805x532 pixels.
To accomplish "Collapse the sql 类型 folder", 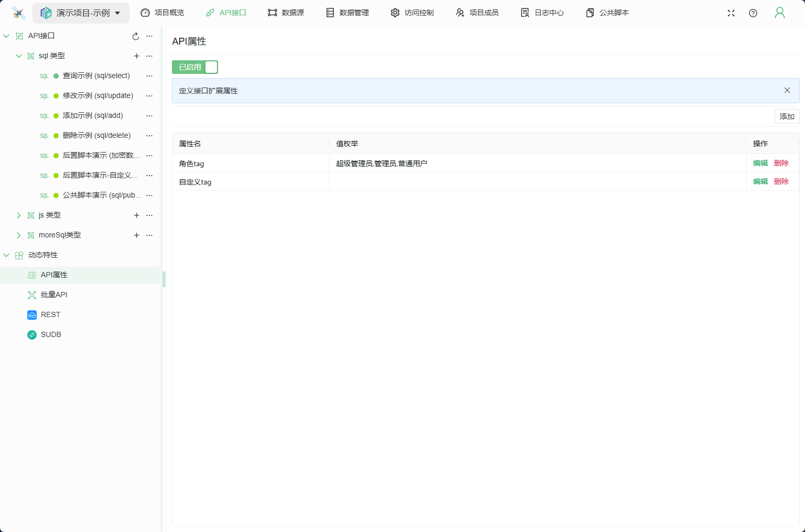I will click(x=19, y=56).
